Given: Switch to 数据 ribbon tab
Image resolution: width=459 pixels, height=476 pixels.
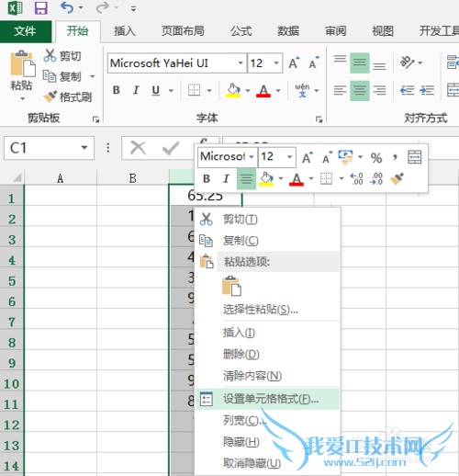Looking at the screenshot, I should coord(288,31).
